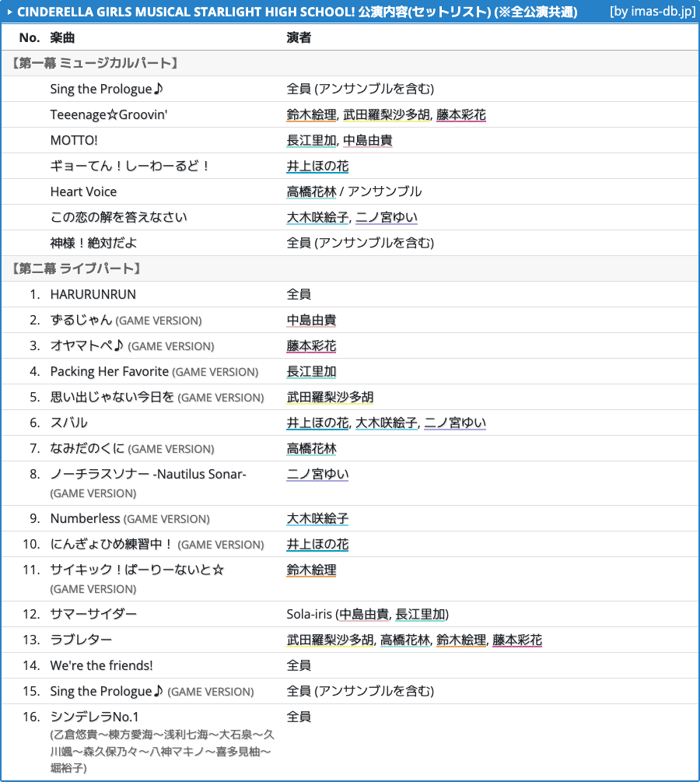Open 二ノ宮ゆい performer of Nautilus Sonar
700x782 pixels.
pos(317,474)
